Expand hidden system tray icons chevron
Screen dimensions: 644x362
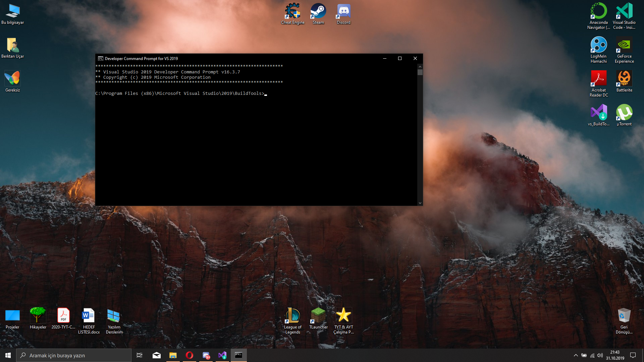point(576,355)
